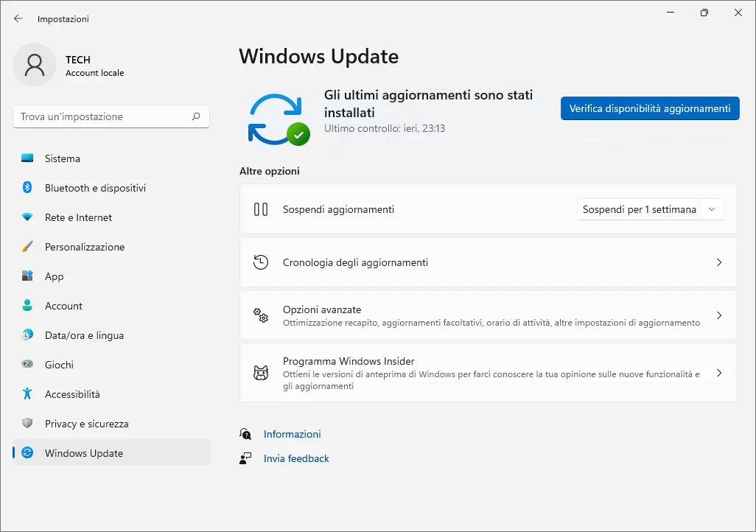
Task: Expand Programma Windows Insider chevron
Action: click(719, 373)
